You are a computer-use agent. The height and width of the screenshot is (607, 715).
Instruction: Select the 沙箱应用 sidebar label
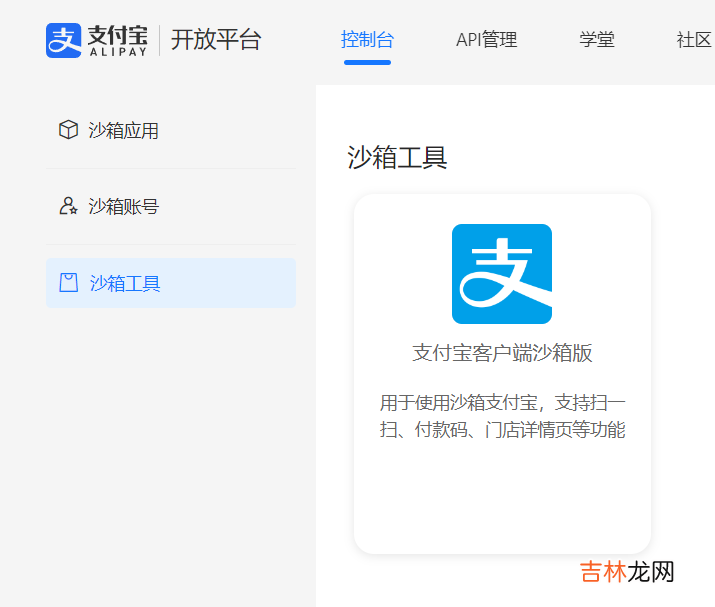[123, 130]
